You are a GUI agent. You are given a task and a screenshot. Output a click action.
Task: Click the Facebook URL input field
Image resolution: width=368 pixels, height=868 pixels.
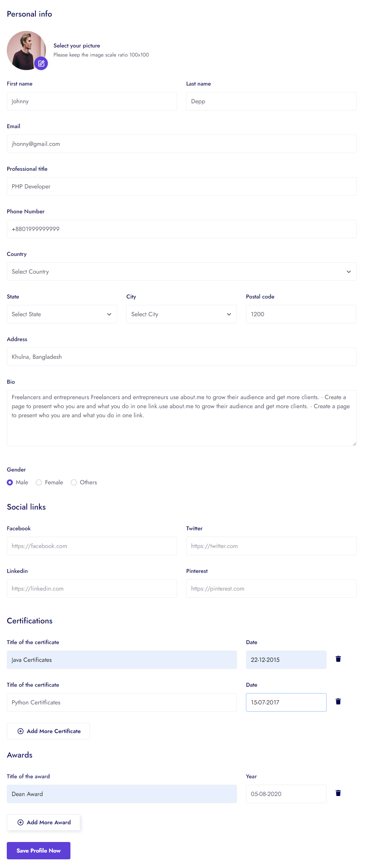[92, 546]
